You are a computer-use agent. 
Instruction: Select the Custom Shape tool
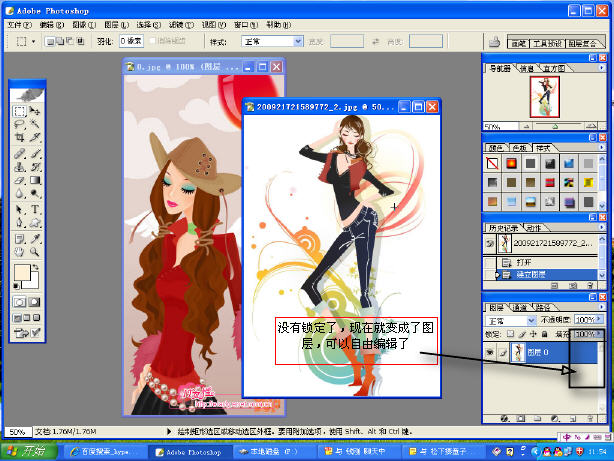[x=35, y=222]
